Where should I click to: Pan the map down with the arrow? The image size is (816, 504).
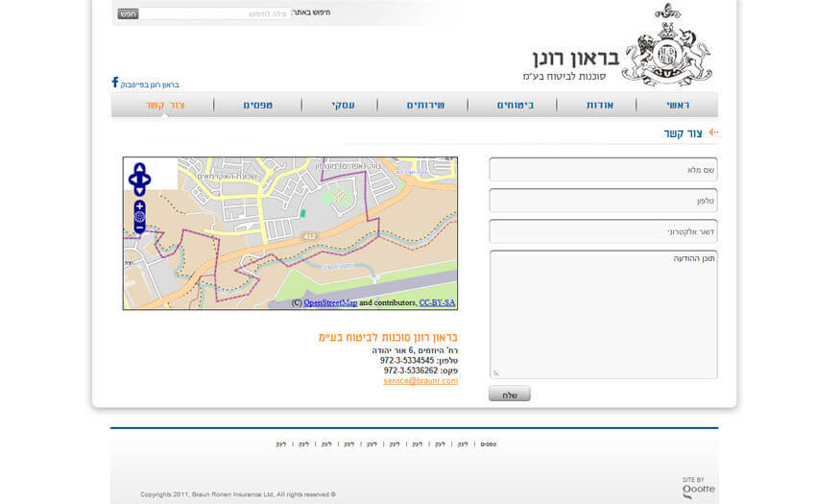(140, 189)
